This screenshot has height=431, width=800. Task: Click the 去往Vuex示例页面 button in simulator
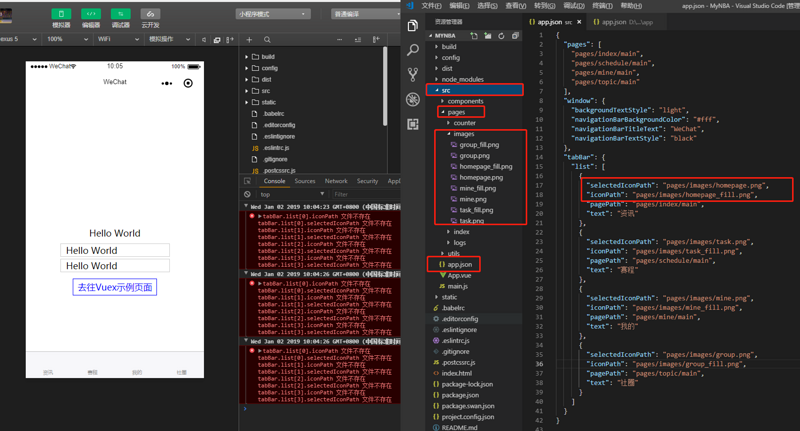(115, 287)
